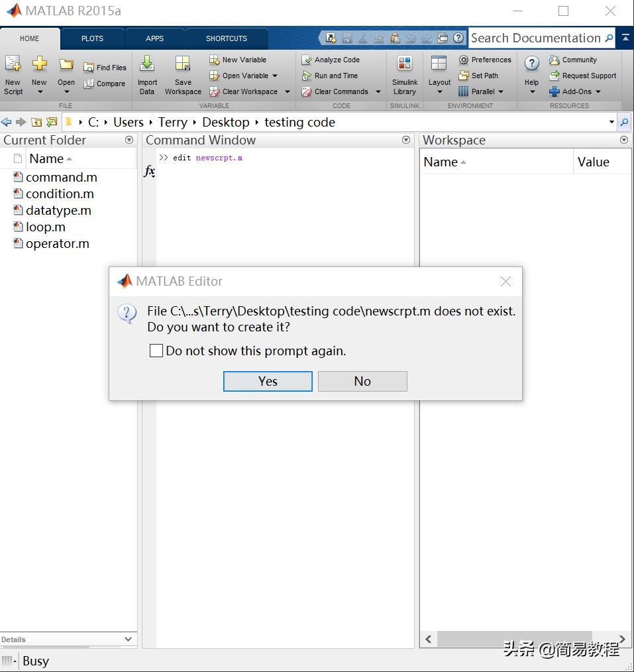Click the Users path segment

(129, 122)
